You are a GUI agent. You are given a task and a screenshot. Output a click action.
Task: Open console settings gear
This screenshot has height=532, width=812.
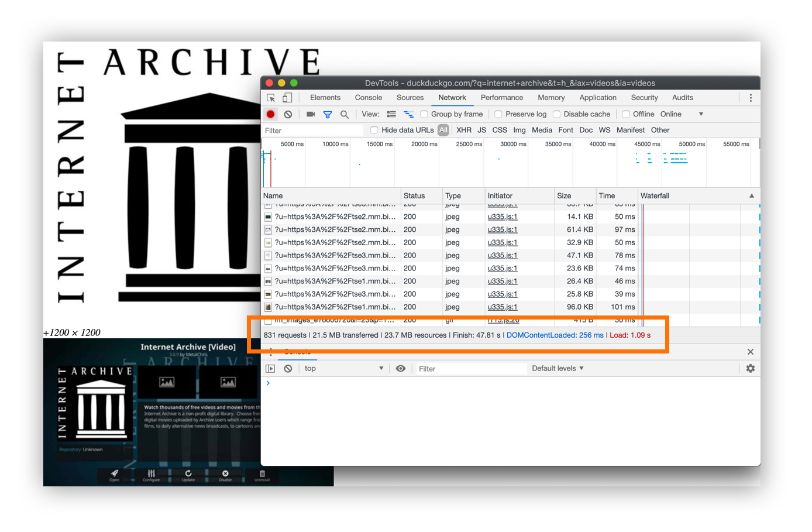point(751,368)
